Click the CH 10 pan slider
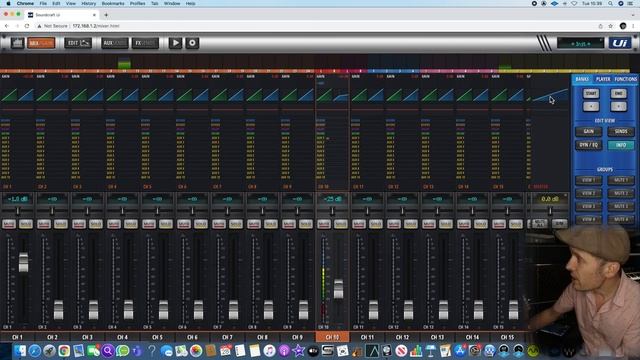The image size is (640, 360). [332, 211]
